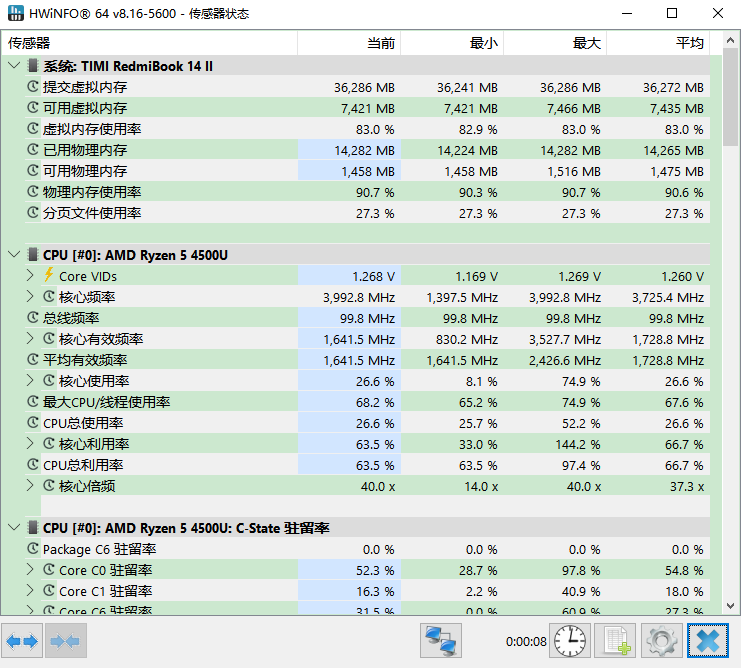Click the vertical scrollbar thumb
741x668 pixels.
[x=730, y=99]
